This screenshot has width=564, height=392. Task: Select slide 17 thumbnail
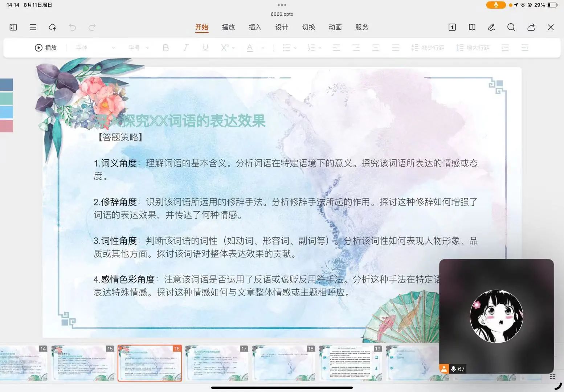point(217,363)
